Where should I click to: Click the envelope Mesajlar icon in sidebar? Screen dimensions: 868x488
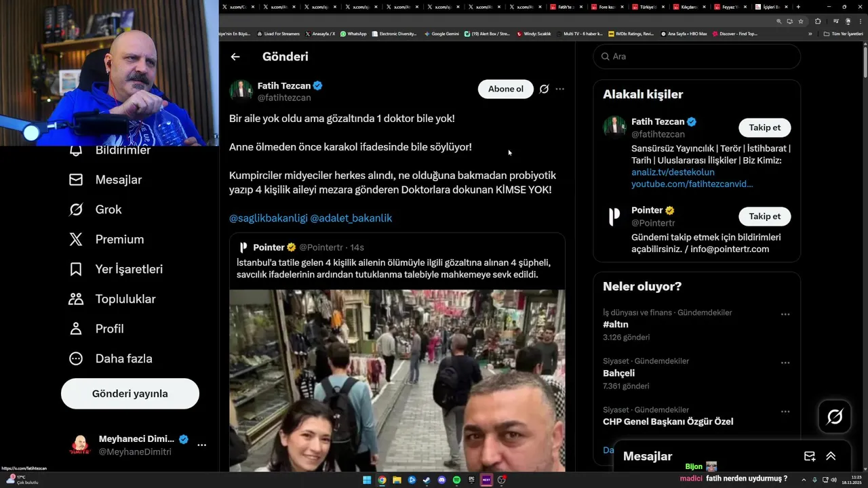click(x=76, y=180)
